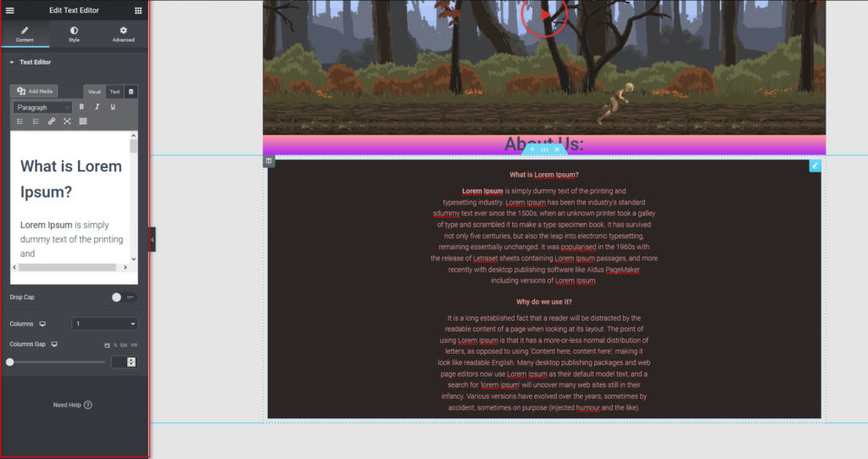This screenshot has width=868, height=459.
Task: Open the Paragraph format dropdown
Action: click(x=42, y=107)
